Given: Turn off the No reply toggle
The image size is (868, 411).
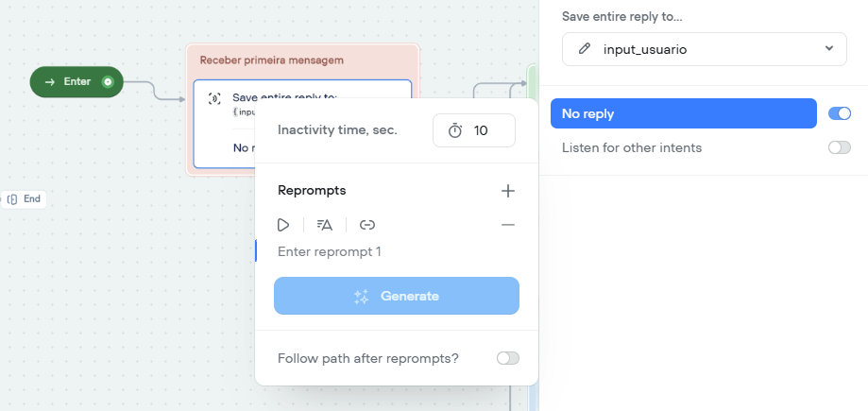Looking at the screenshot, I should 840,113.
